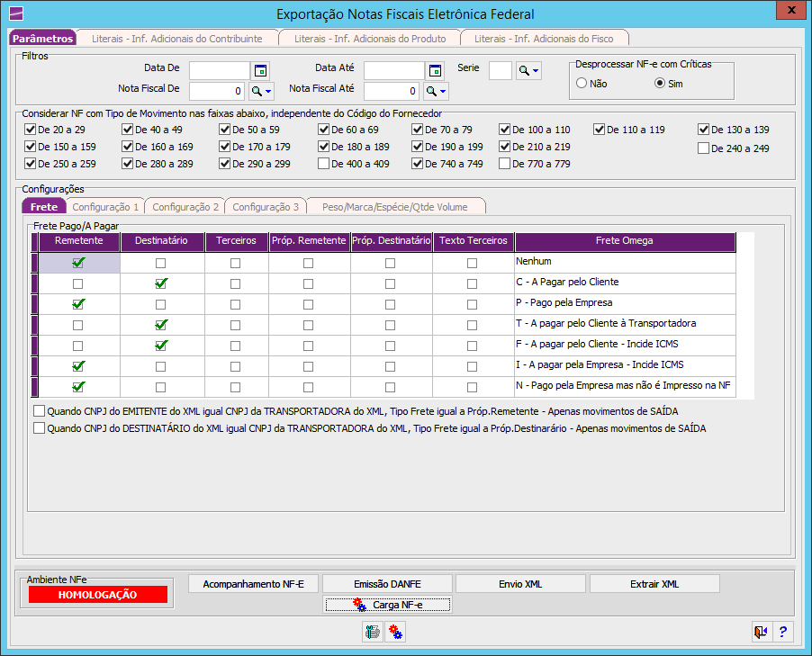Click the application icon in title bar

pyautogui.click(x=15, y=13)
